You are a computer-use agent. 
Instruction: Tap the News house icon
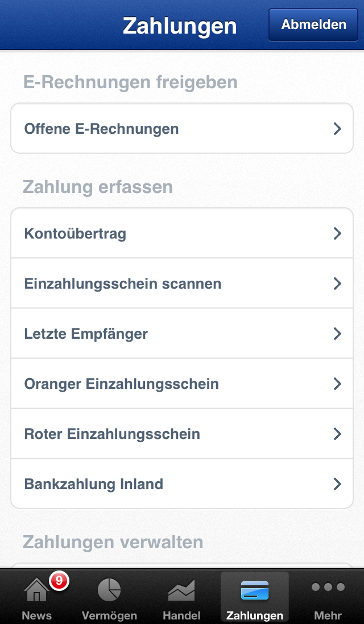click(x=36, y=590)
